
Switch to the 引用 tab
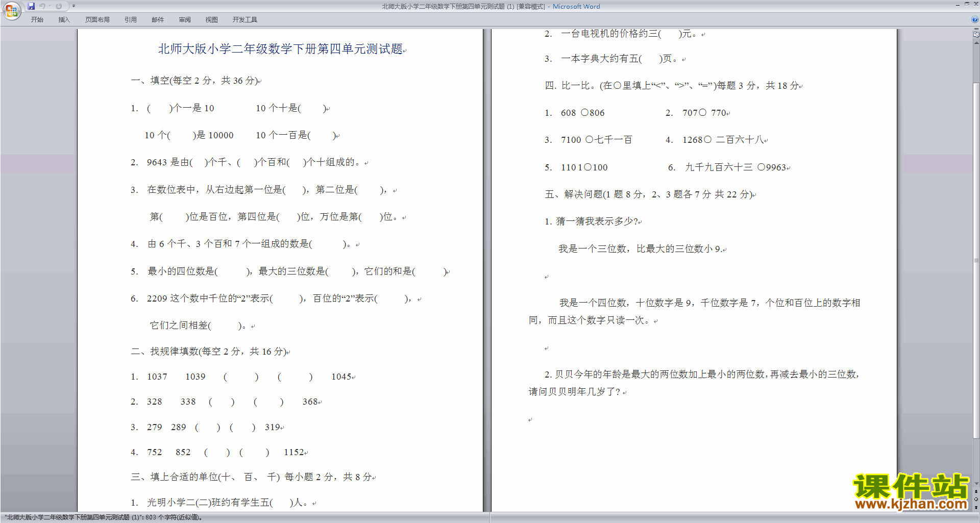tap(130, 20)
